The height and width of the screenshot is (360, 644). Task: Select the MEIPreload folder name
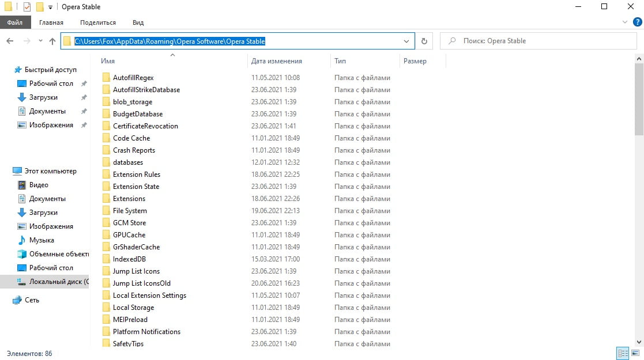130,319
